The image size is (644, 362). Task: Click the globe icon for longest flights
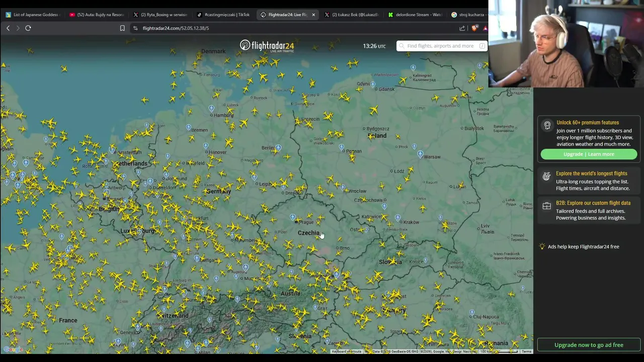(547, 176)
